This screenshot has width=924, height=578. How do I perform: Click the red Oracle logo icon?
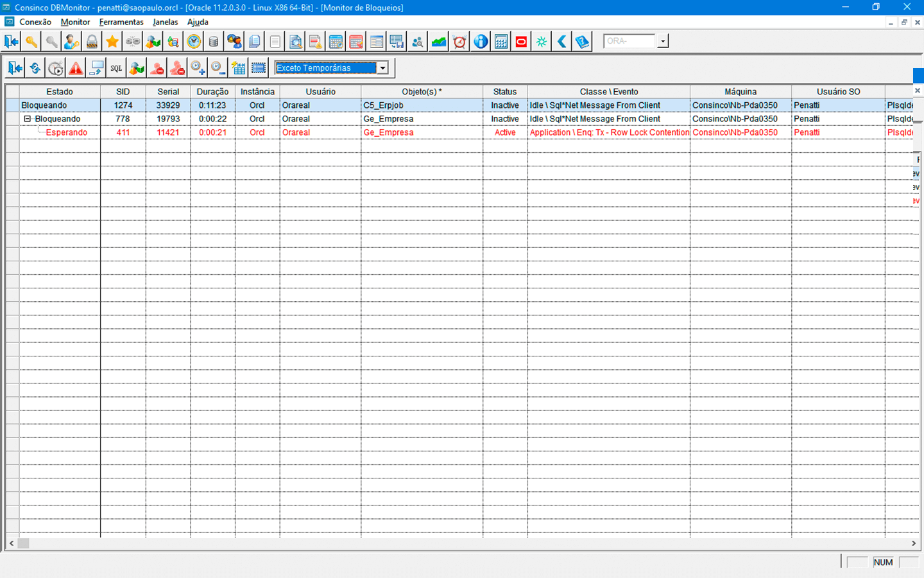[x=521, y=42]
